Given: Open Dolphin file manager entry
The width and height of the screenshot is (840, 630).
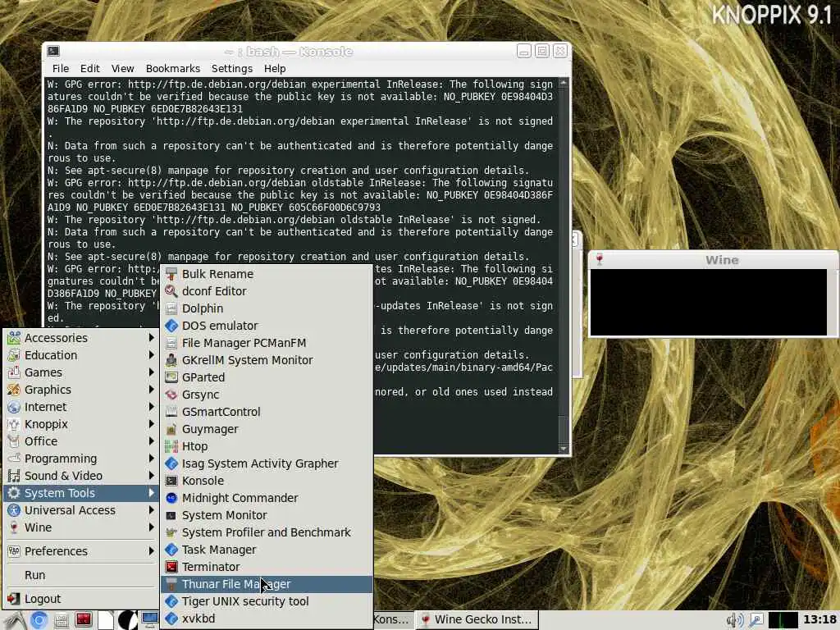Looking at the screenshot, I should coord(267,308).
